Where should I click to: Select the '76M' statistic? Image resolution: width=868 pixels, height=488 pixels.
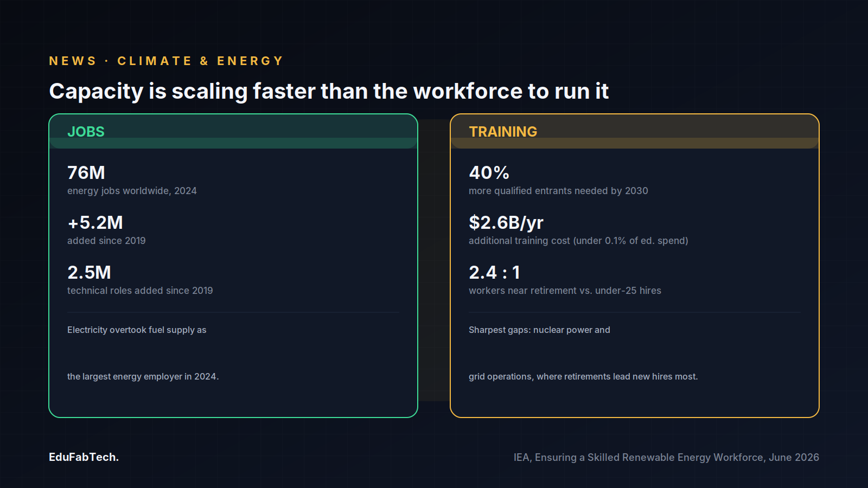(x=86, y=172)
